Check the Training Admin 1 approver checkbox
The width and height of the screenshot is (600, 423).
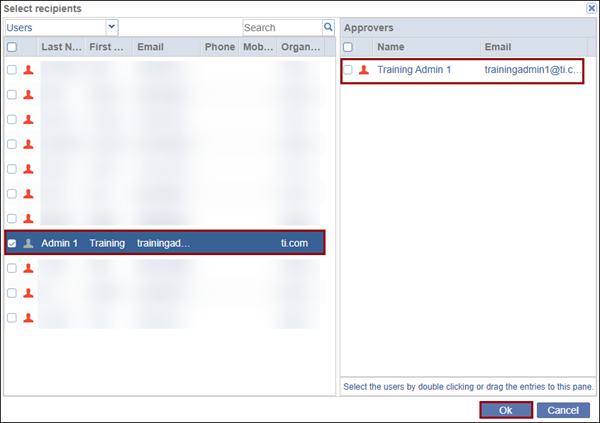point(348,70)
